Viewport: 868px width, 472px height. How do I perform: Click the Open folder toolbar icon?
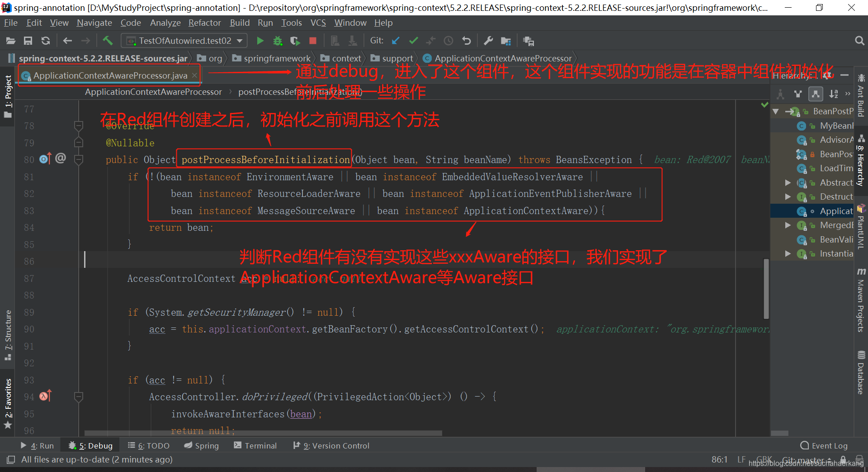(x=11, y=41)
